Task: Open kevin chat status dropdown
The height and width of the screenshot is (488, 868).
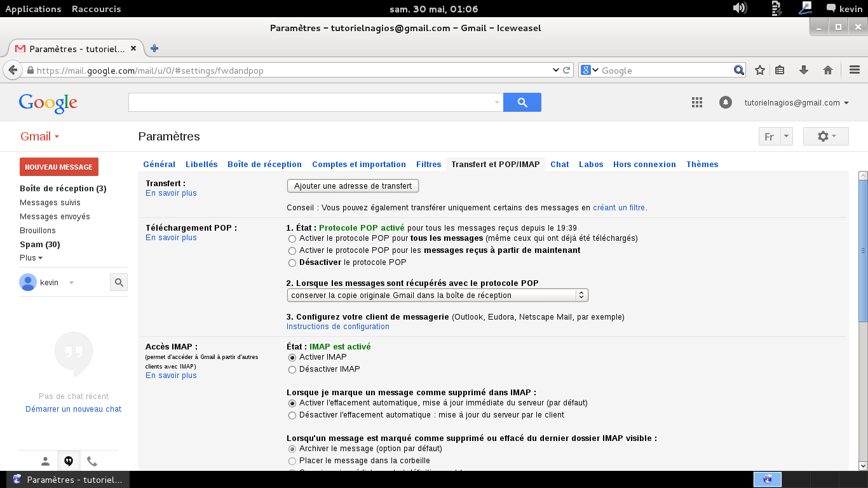Action: click(71, 283)
